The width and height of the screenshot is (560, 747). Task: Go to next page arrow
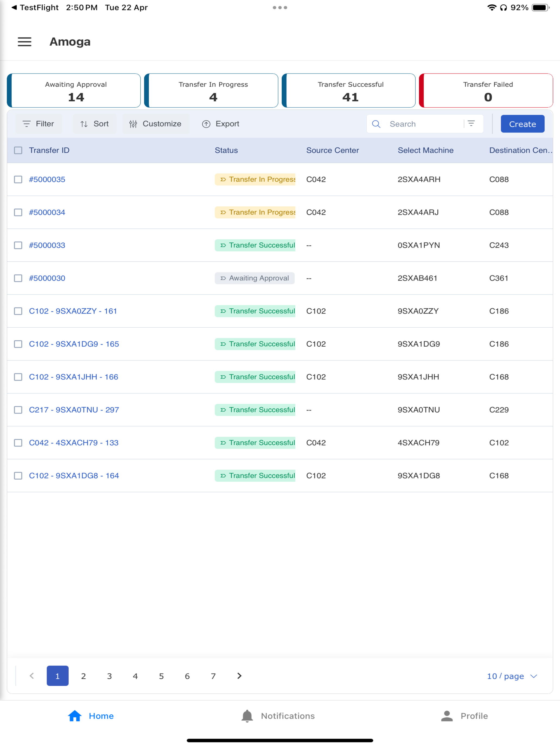[x=239, y=676]
